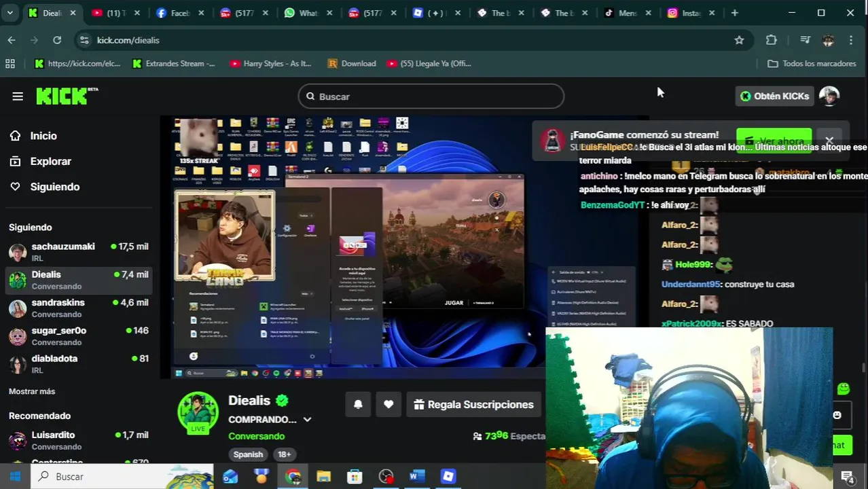The image size is (868, 489).
Task: Open File Explorer from the taskbar
Action: pos(323,476)
